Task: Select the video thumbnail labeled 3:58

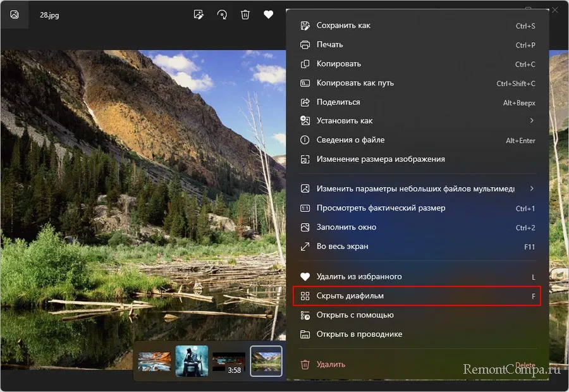Action: [x=229, y=363]
